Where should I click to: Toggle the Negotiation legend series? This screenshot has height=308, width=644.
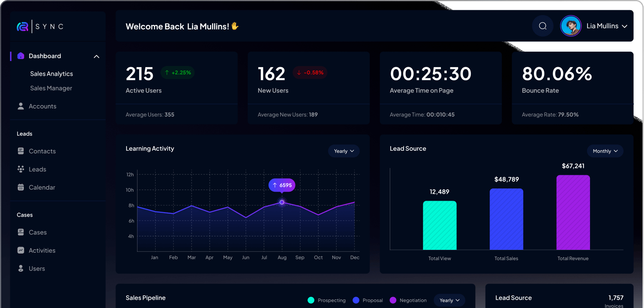pos(408,300)
